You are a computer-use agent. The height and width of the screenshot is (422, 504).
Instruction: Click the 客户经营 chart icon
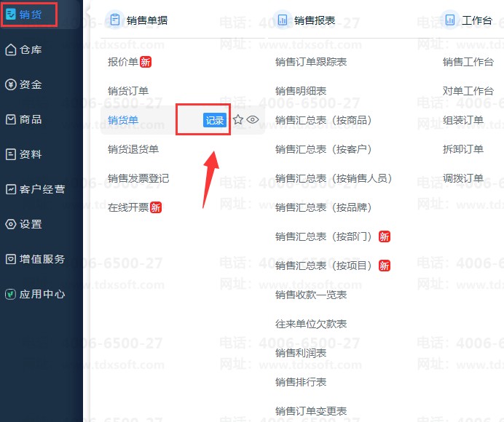(x=11, y=189)
